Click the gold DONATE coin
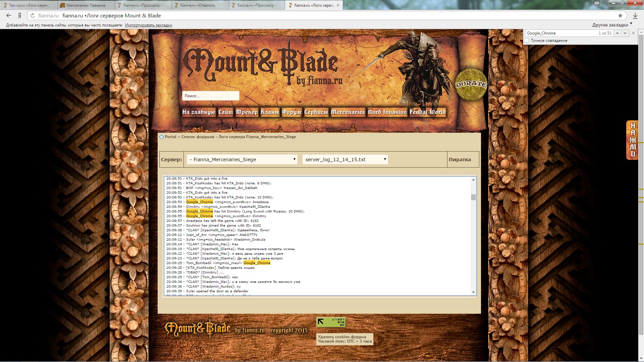Viewport: 644px width, 362px height. pos(471,84)
